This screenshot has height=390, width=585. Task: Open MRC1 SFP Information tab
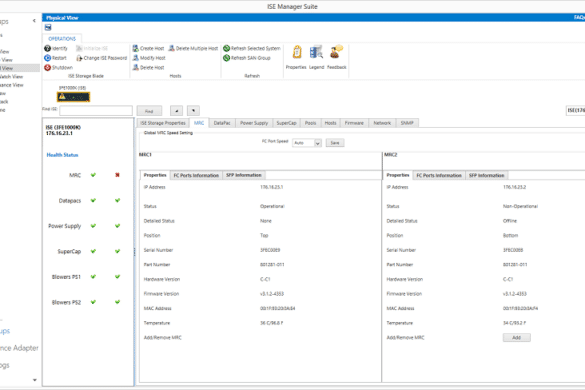click(244, 175)
